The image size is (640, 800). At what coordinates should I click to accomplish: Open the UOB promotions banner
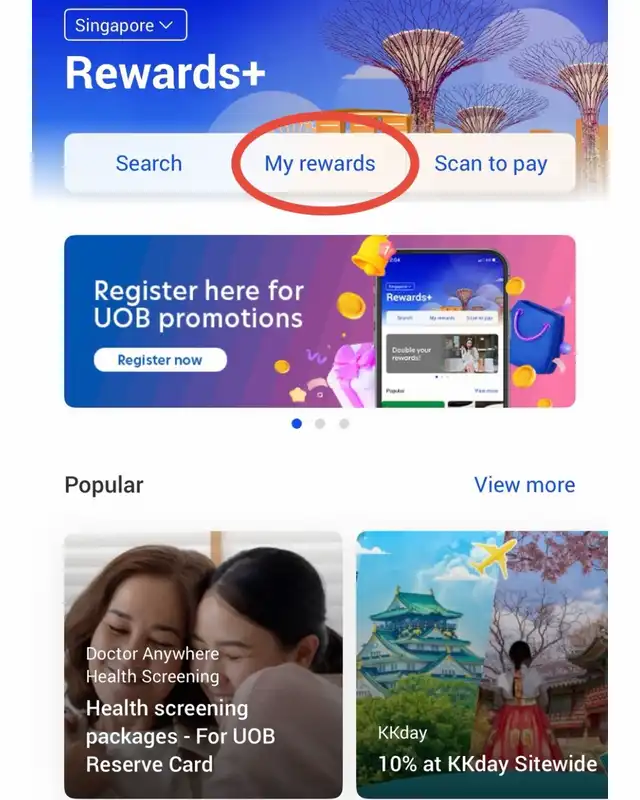(x=319, y=321)
